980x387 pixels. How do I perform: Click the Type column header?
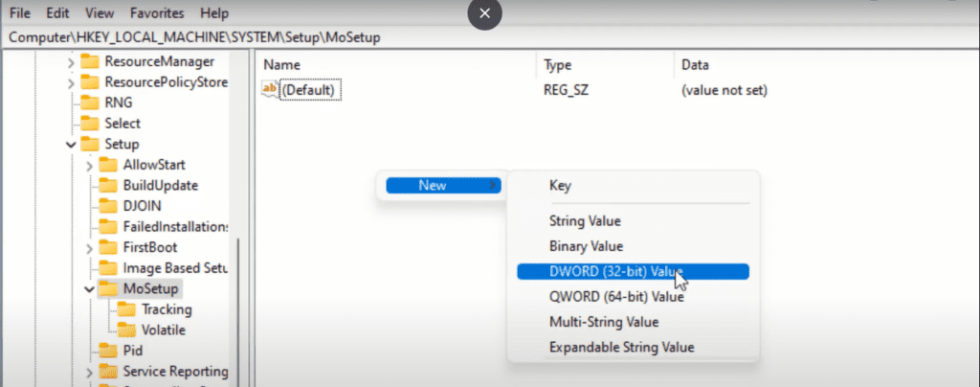click(x=557, y=65)
